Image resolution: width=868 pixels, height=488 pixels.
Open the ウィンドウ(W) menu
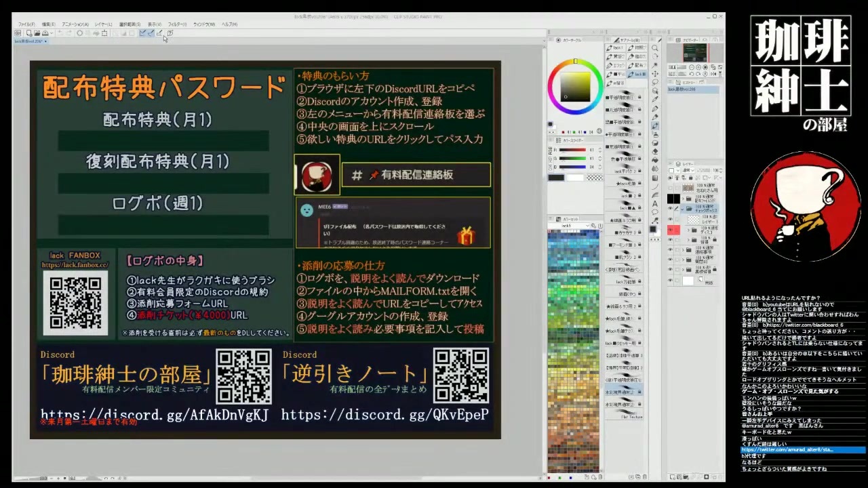click(204, 24)
